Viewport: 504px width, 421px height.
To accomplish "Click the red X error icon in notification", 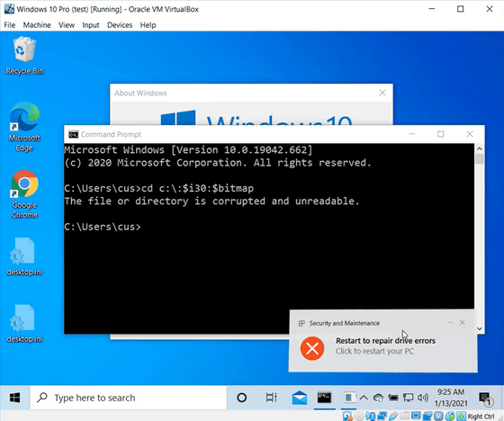I will tap(312, 348).
